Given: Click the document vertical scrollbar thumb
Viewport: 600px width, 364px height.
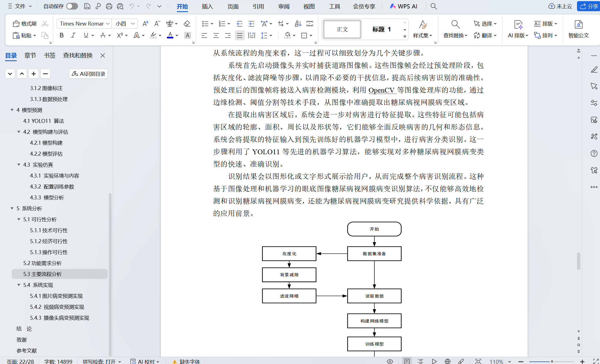Looking at the screenshot, I should (x=578, y=261).
